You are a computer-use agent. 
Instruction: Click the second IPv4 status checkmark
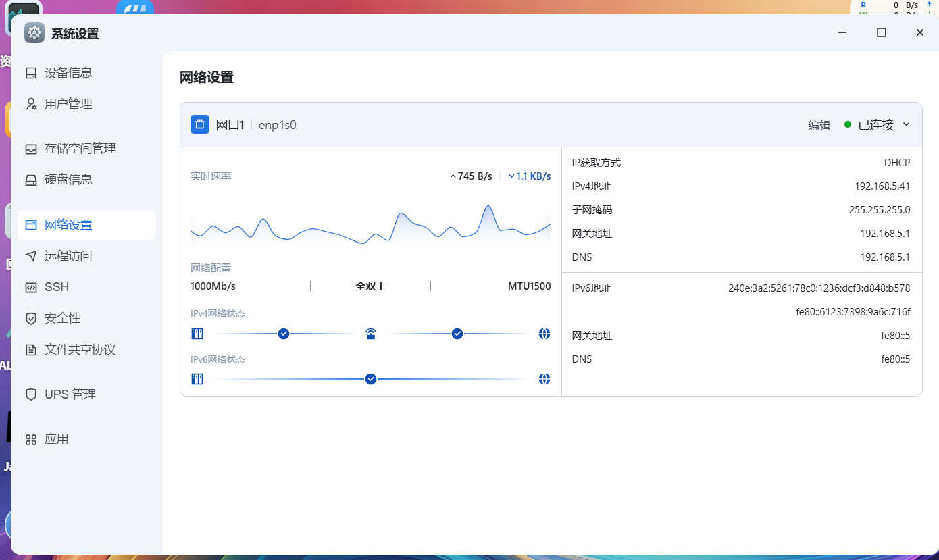coord(457,334)
